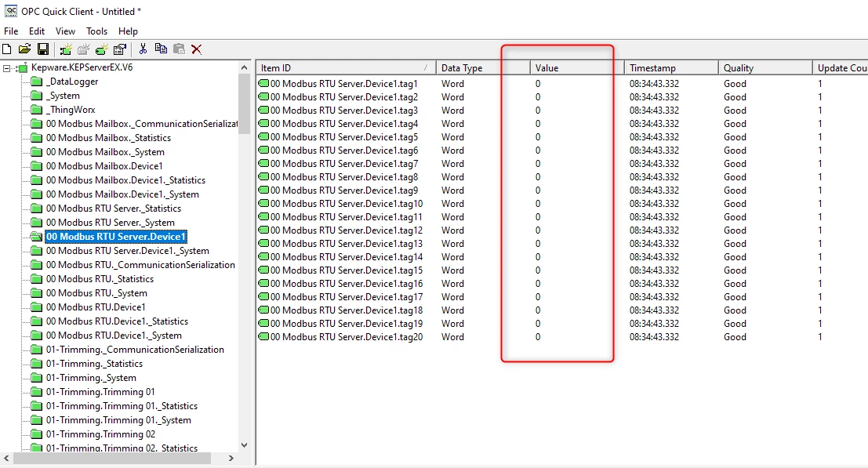Click the tree panel scroll-up arrow
Screen dimensions: 868x468
(x=244, y=67)
